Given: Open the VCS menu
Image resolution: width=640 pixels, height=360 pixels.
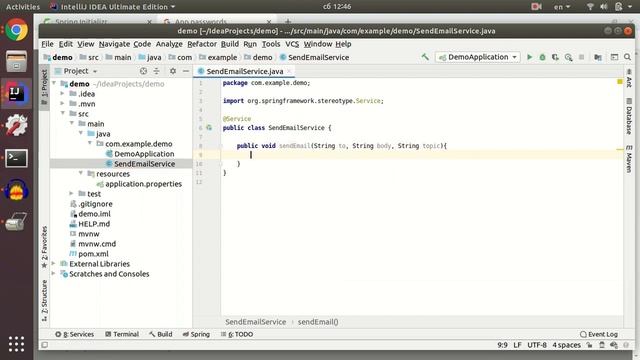Looking at the screenshot, I should click(x=292, y=44).
